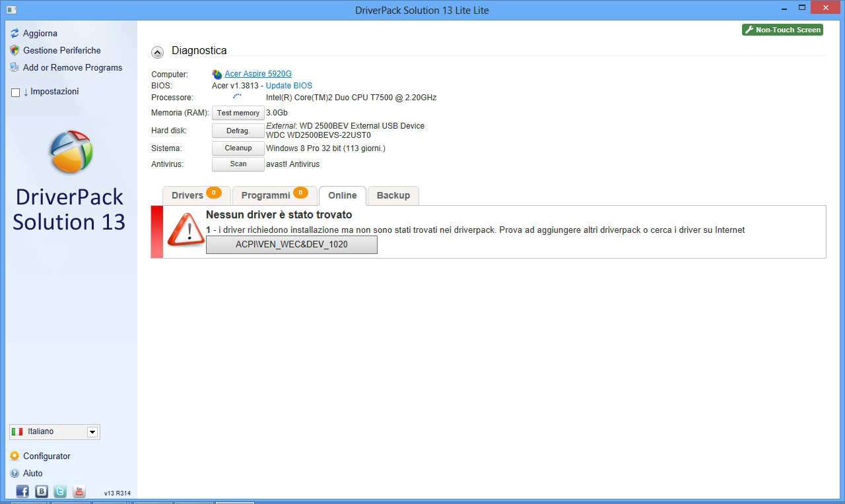845x504 pixels.
Task: Select the Online tab
Action: (x=343, y=195)
